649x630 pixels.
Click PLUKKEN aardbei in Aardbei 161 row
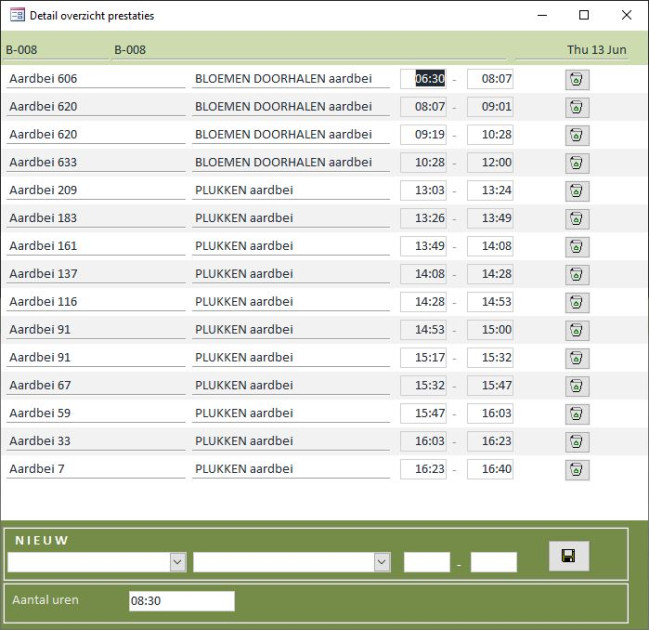291,246
